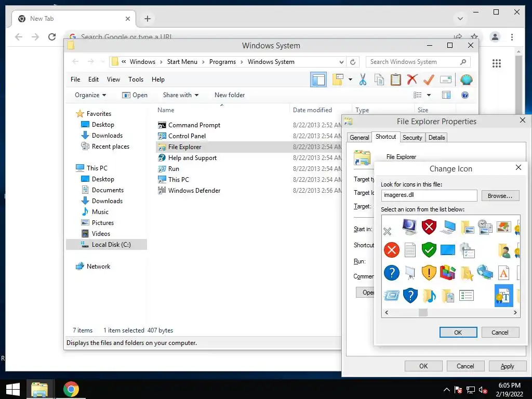Select Local Disk (C:) in navigation pane
This screenshot has width=532, height=399.
(107, 244)
